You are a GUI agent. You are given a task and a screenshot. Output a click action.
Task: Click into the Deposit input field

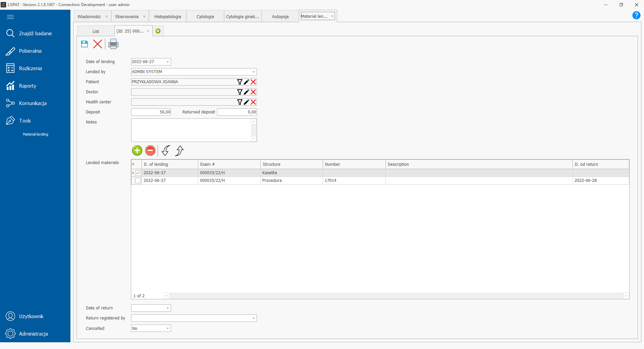151,112
